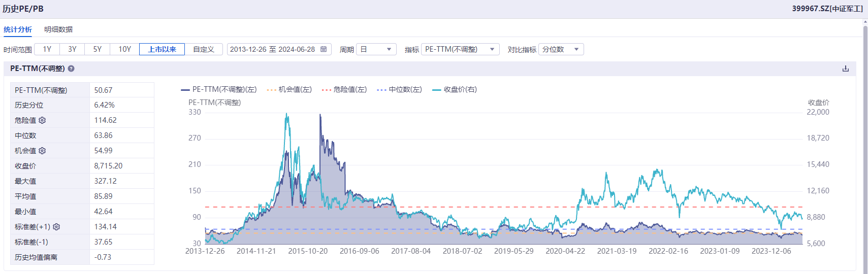Viewport: 868px width, 274px height.
Task: Hide the 收盘价(右) legend series
Action: 455,89
